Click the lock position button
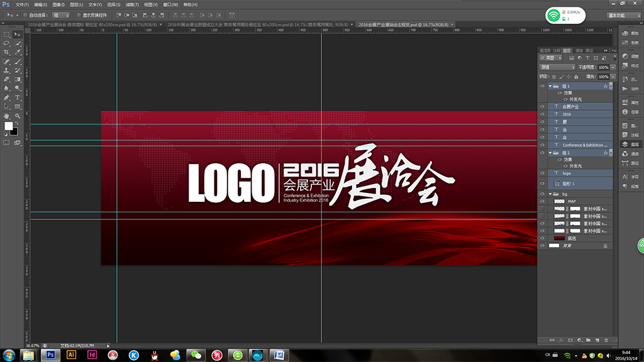 569,77
